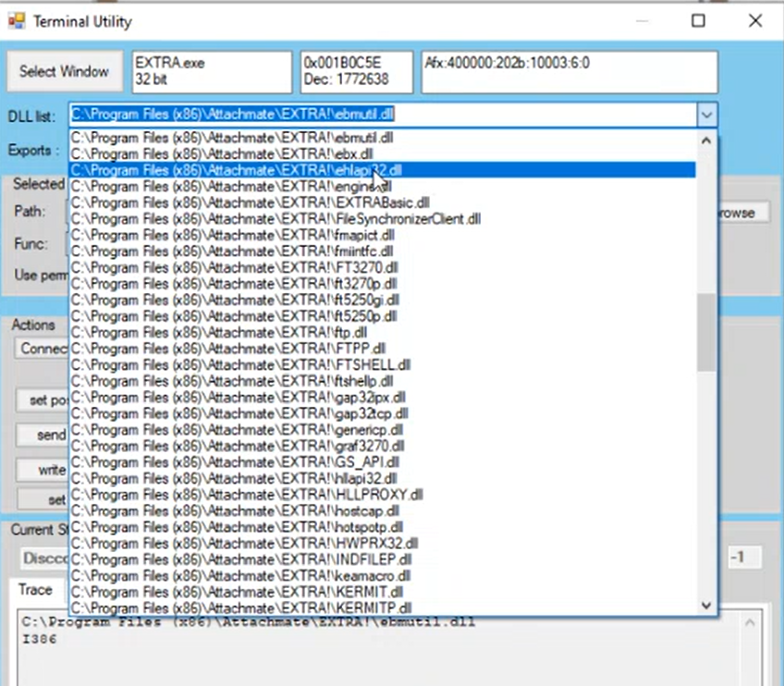784x686 pixels.
Task: Close the Terminal Utility window
Action: (x=755, y=20)
